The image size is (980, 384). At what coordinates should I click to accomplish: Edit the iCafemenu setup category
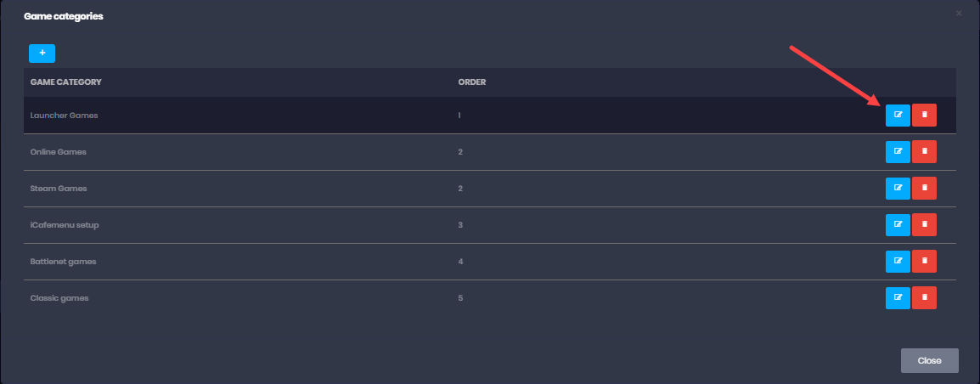[898, 225]
